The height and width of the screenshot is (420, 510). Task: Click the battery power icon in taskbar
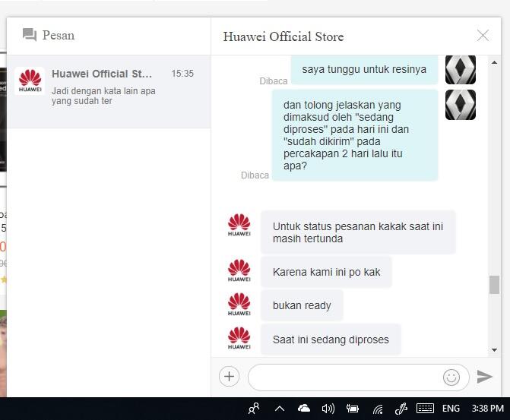coord(352,409)
